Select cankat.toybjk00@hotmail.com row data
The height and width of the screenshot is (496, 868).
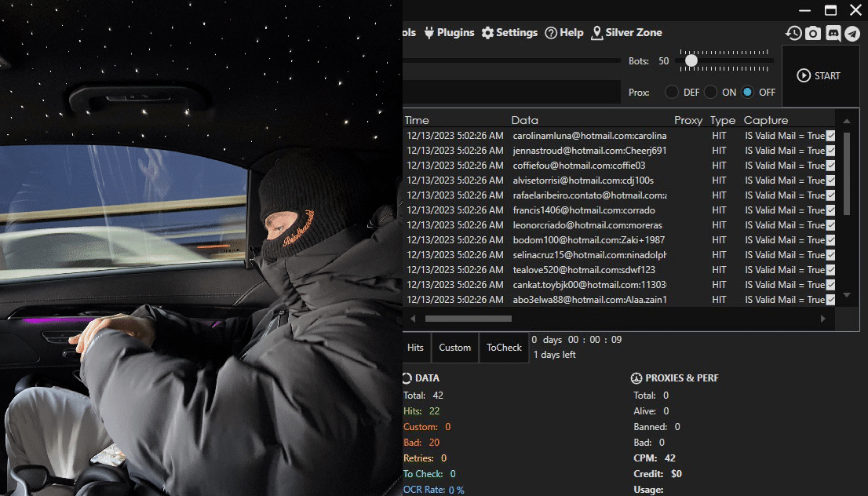589,285
